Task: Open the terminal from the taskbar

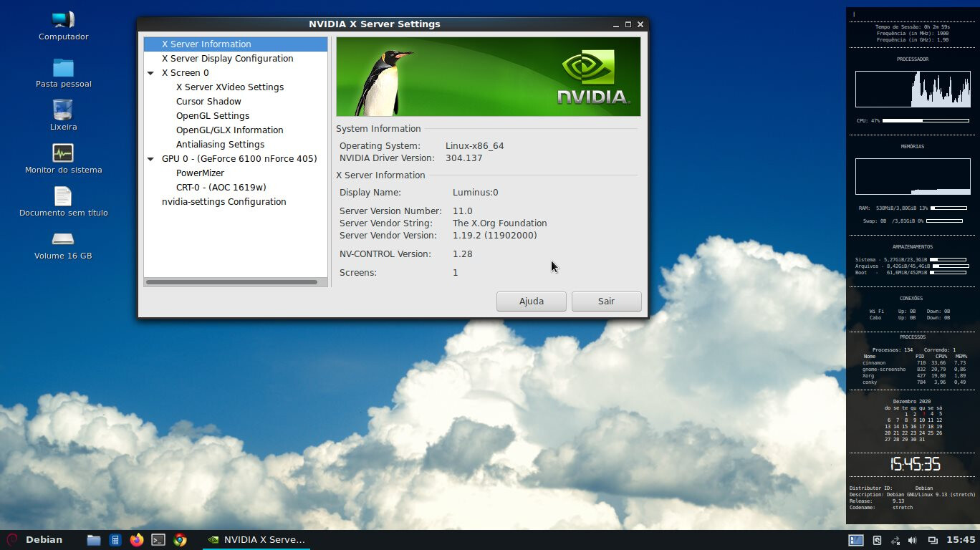Action: (x=158, y=540)
